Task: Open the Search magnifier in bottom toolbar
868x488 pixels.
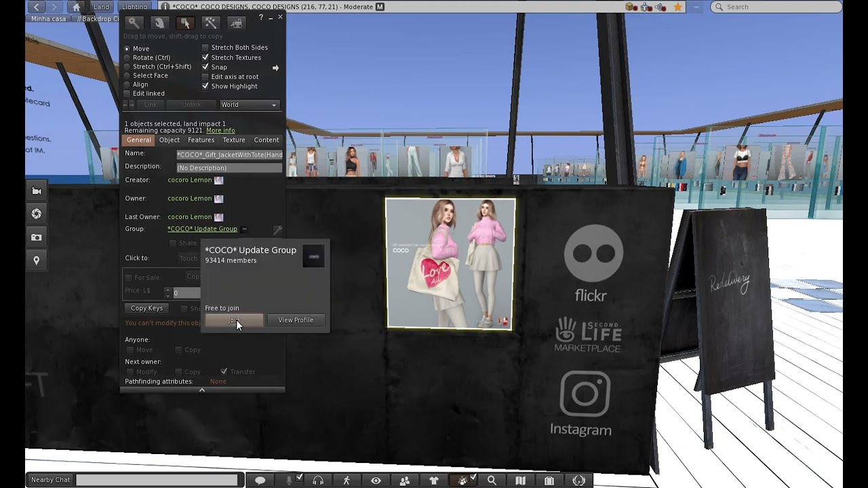Action: [492, 480]
